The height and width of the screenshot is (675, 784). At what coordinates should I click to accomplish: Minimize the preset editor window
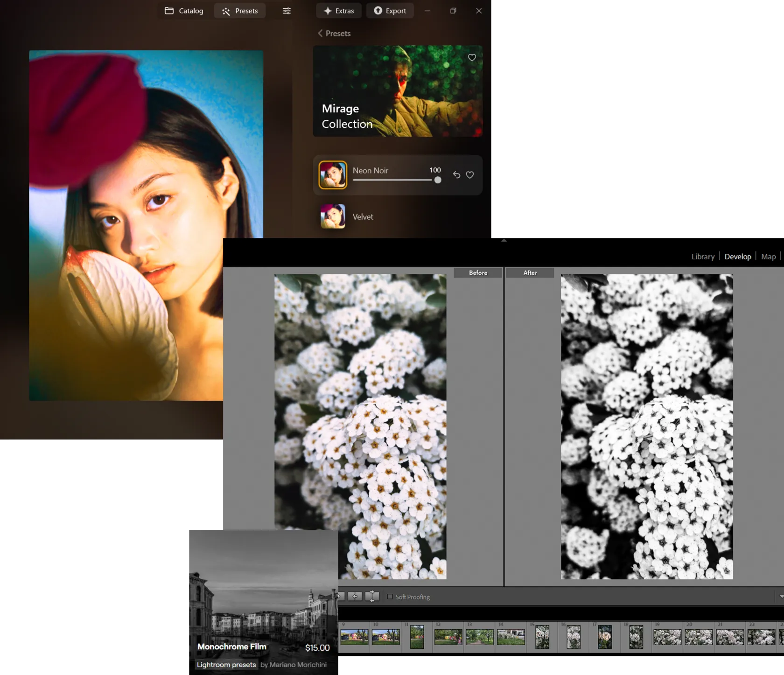(427, 11)
